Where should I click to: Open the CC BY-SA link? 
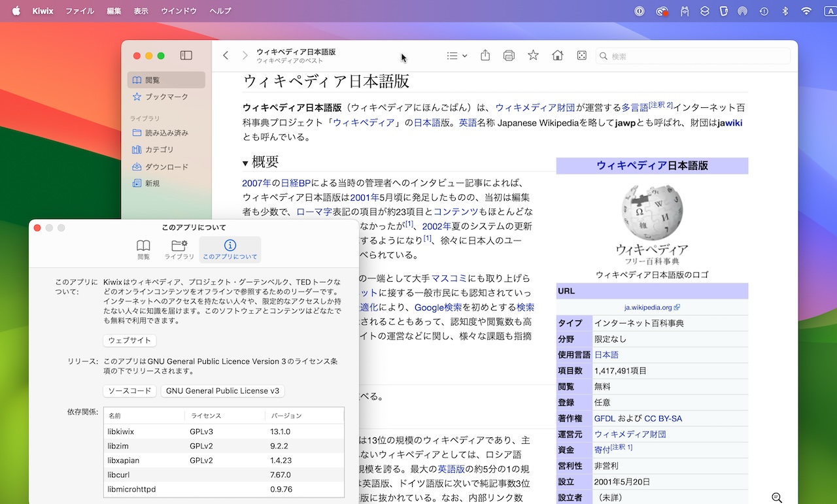[x=663, y=418]
